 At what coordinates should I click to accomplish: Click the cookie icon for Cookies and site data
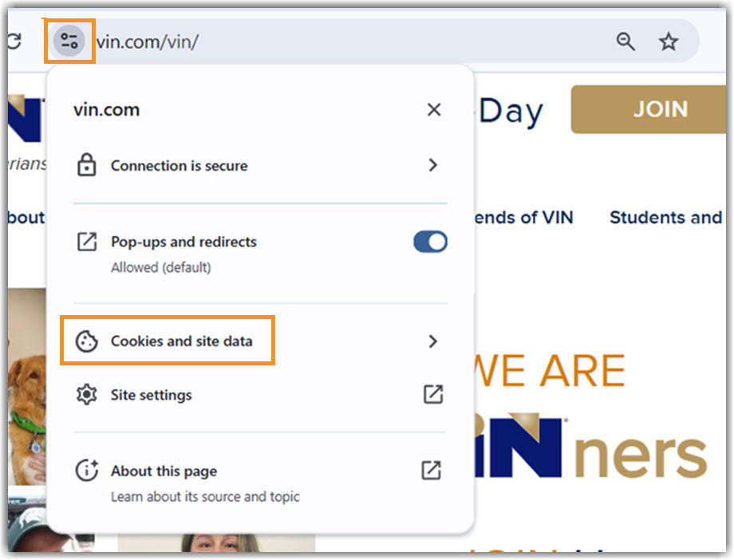point(87,341)
